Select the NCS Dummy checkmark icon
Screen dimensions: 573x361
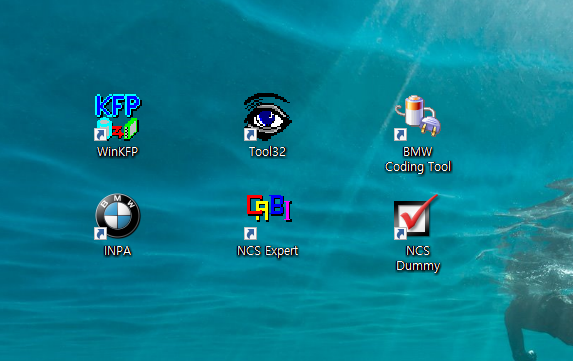416,217
